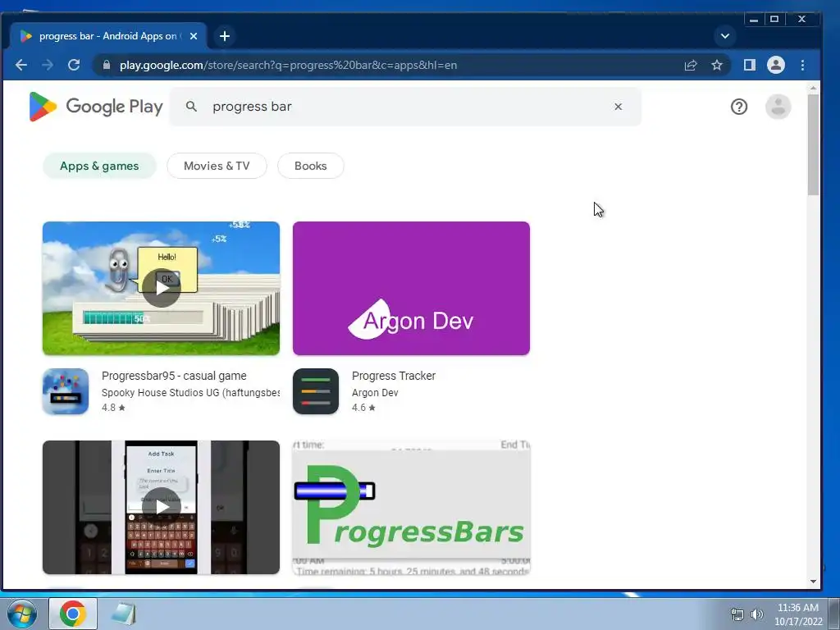The image size is (840, 630).
Task: Click the magnifier search icon
Action: (191, 107)
